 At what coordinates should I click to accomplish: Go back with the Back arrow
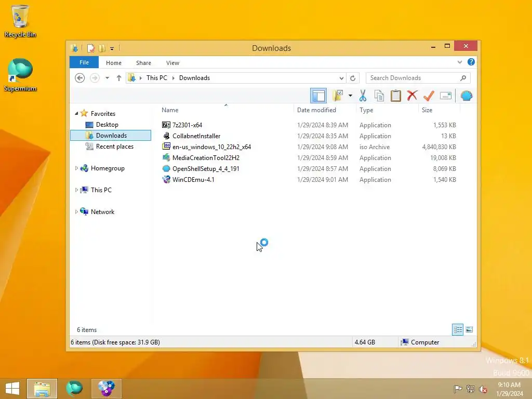point(79,78)
